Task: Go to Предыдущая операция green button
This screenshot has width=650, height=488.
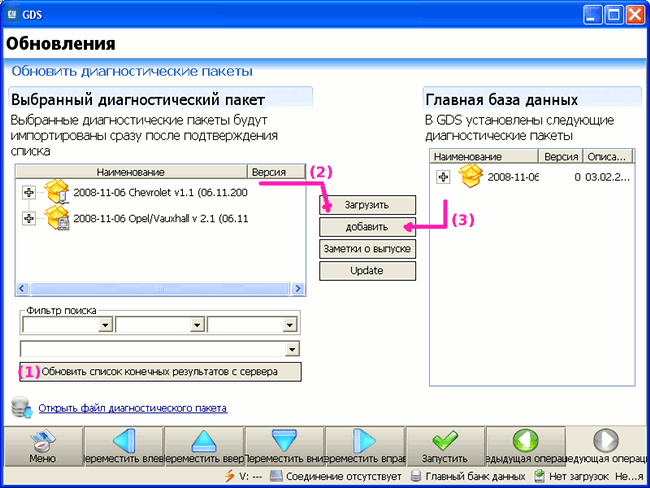Action: [525, 440]
